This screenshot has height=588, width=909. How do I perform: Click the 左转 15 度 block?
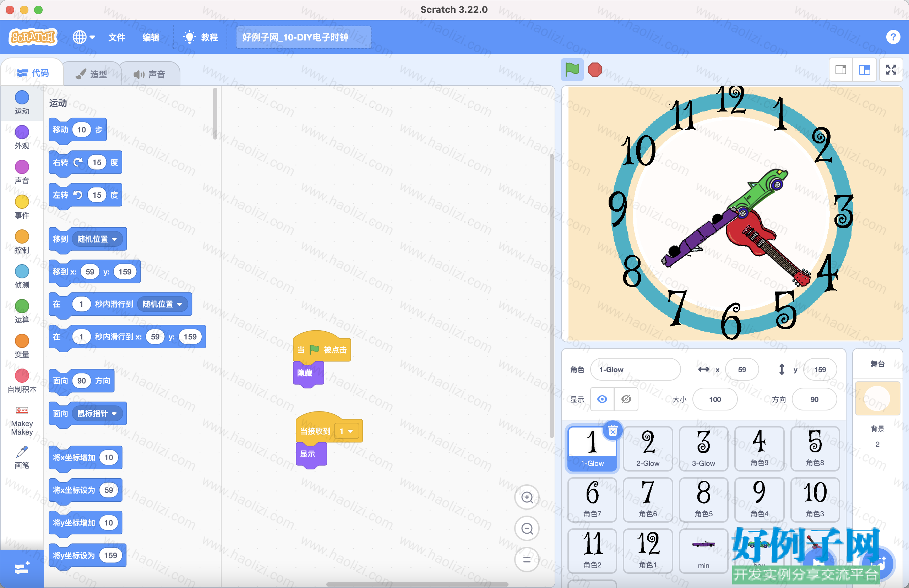point(86,196)
